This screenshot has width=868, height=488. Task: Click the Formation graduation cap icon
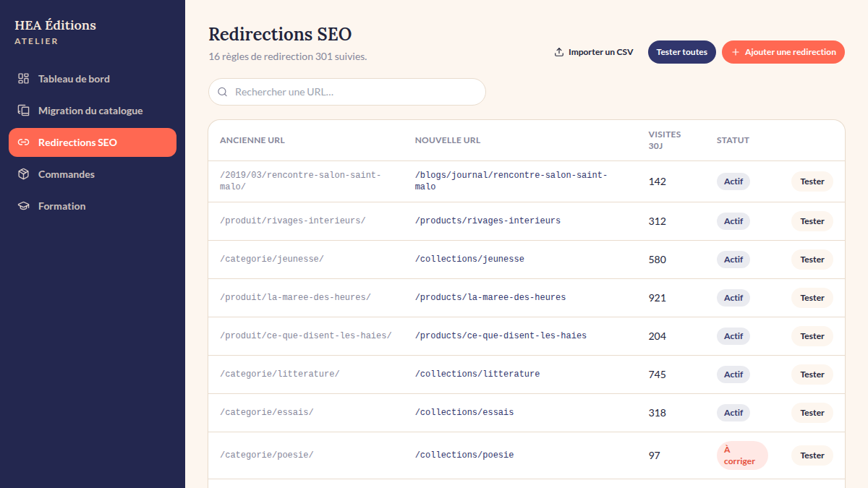[x=24, y=206]
